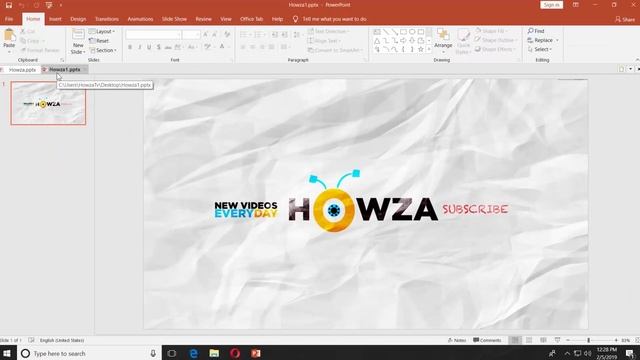This screenshot has width=640, height=360.
Task: Open Shape Outline dropdown
Action: (x=496, y=40)
